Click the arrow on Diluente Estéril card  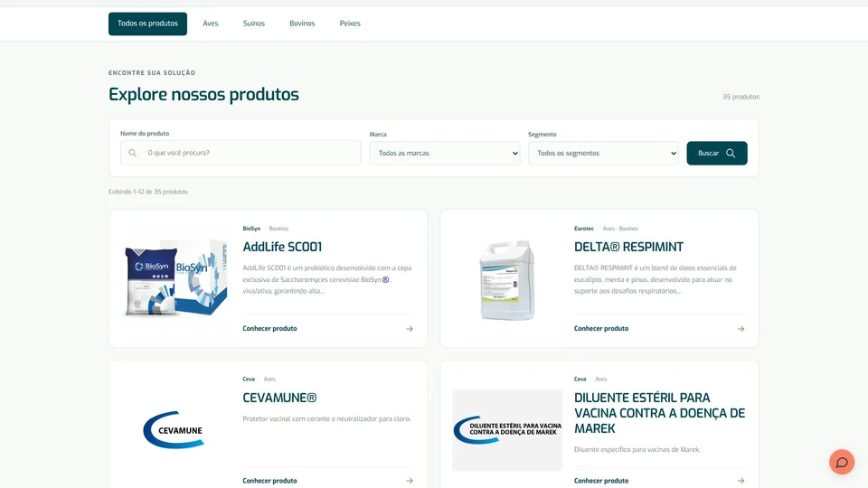point(741,481)
